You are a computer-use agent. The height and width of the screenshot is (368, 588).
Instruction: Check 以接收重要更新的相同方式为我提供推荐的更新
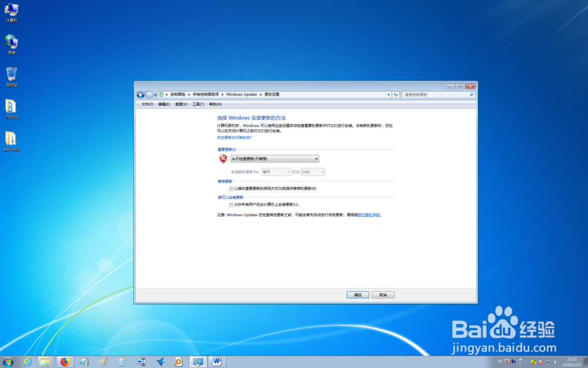tap(231, 189)
